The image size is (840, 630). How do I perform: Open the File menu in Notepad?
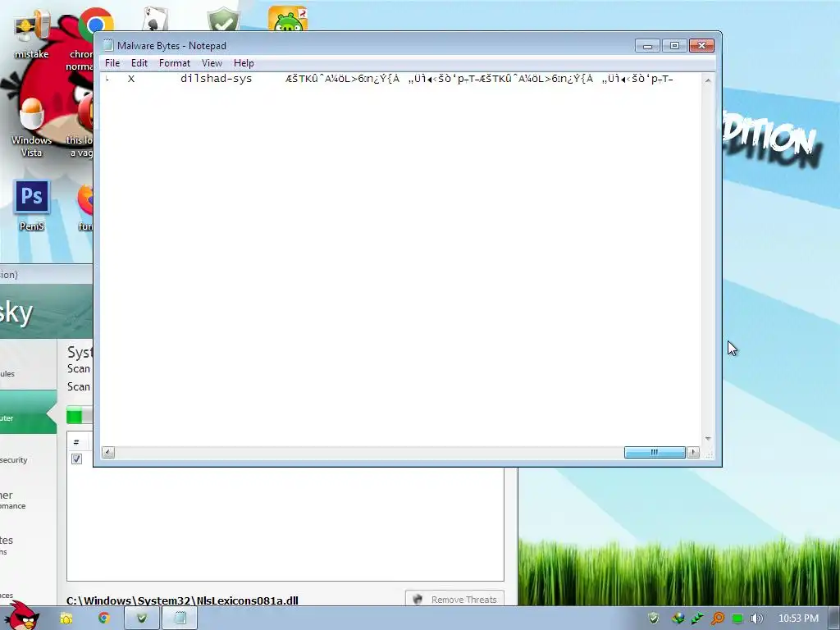(x=112, y=63)
